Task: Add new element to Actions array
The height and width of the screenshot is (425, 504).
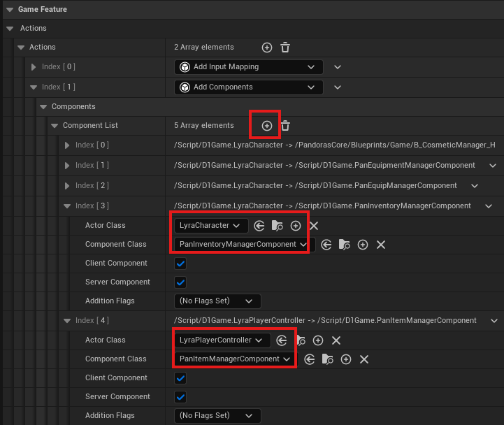Action: pos(267,48)
